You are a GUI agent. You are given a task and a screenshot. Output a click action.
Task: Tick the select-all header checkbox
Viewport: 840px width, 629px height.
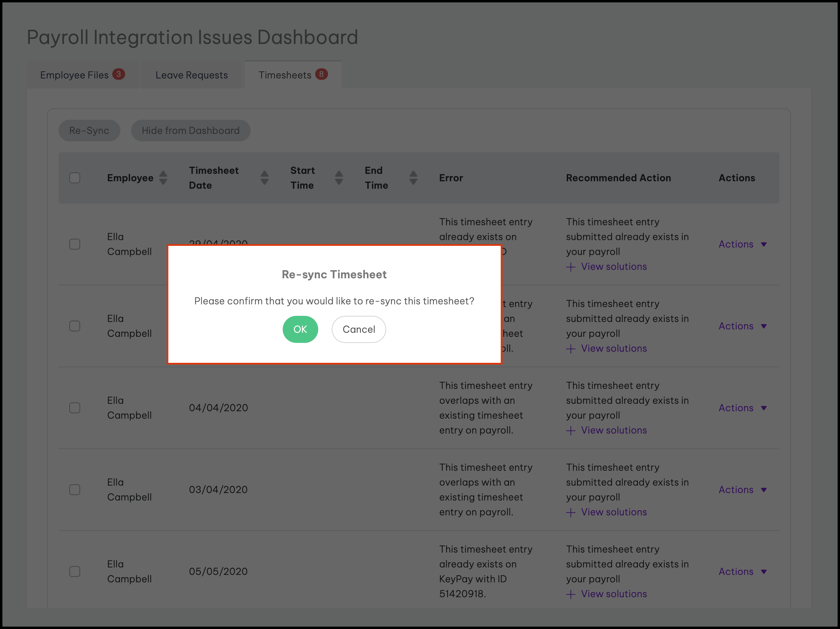coord(75,178)
